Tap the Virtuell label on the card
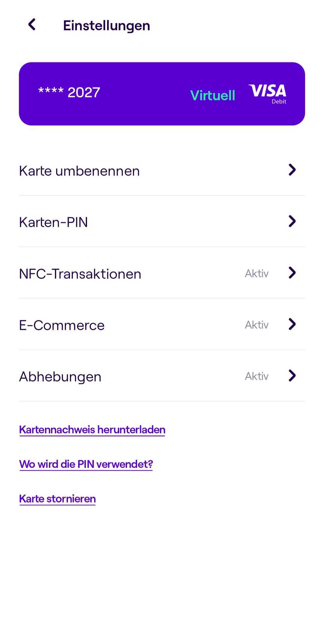This screenshot has height=644, width=324. [213, 96]
